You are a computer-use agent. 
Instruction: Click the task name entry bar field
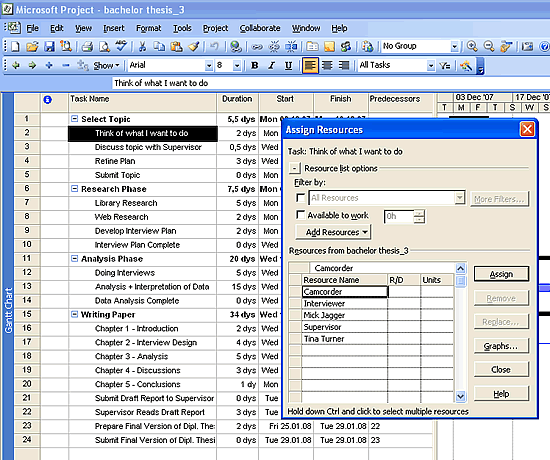[330, 83]
